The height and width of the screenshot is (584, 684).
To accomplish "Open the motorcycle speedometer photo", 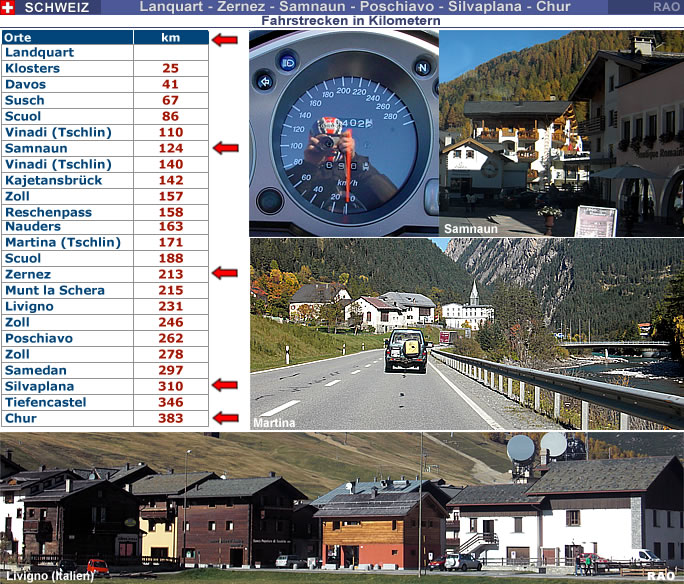I will (344, 133).
